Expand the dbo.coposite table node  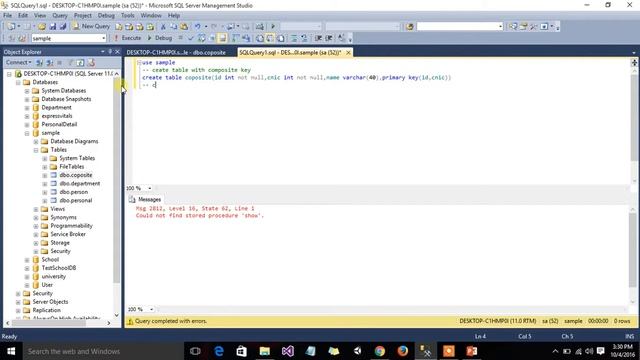45,175
